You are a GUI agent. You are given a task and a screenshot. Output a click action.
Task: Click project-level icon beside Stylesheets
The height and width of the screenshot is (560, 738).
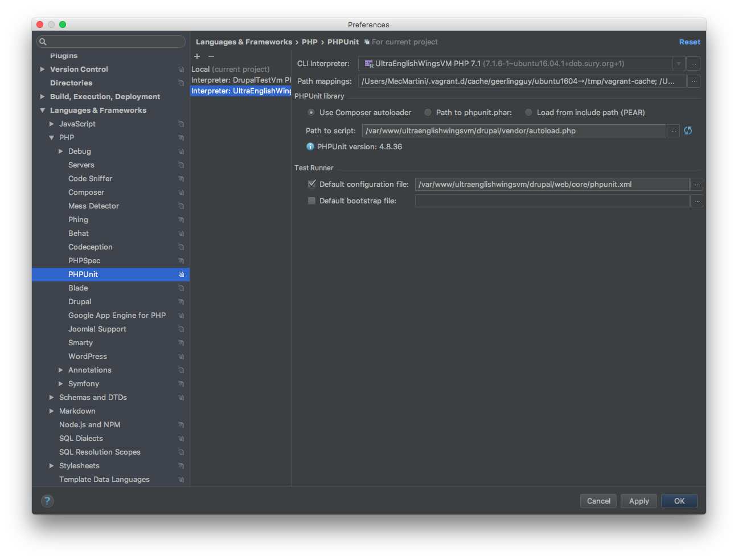[181, 466]
